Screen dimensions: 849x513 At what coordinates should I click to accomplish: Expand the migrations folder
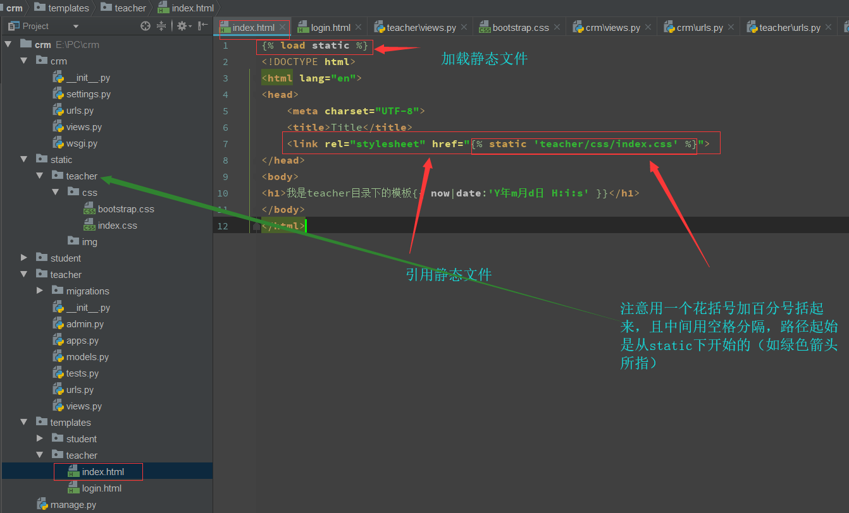[41, 291]
